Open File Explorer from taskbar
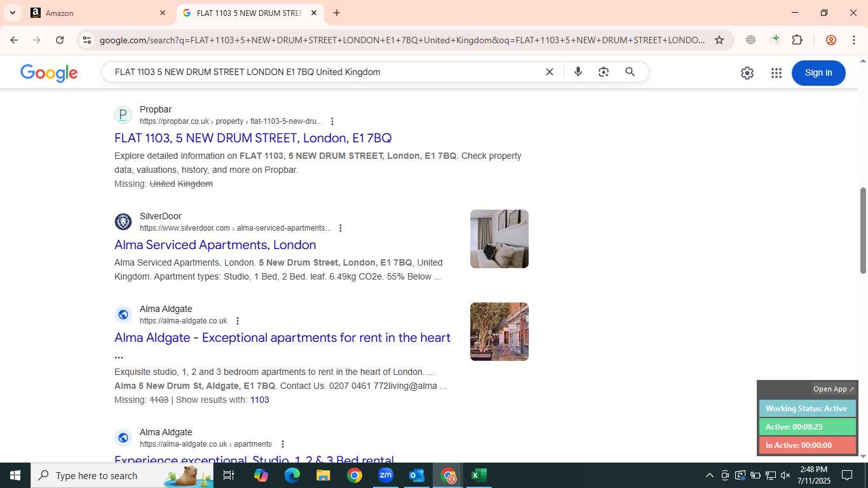The width and height of the screenshot is (868, 488). point(323,475)
